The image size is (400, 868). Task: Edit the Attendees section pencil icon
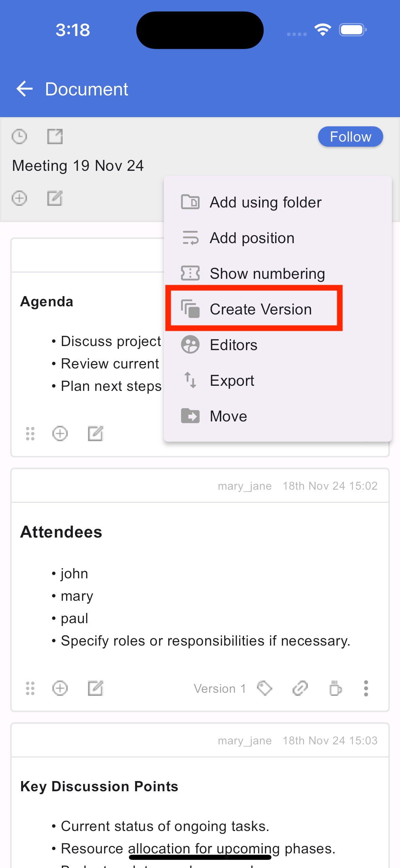pos(95,689)
